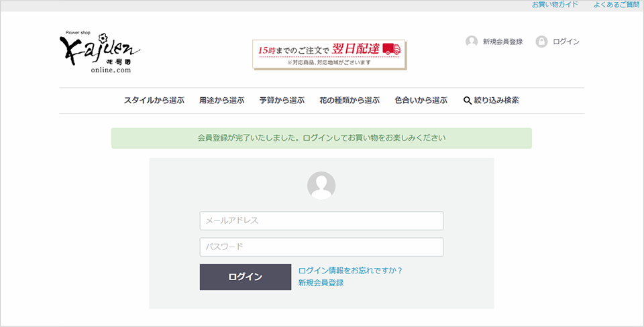Screen dimensions: 644x327
Task: Focus the パスワード input field
Action: pos(321,247)
